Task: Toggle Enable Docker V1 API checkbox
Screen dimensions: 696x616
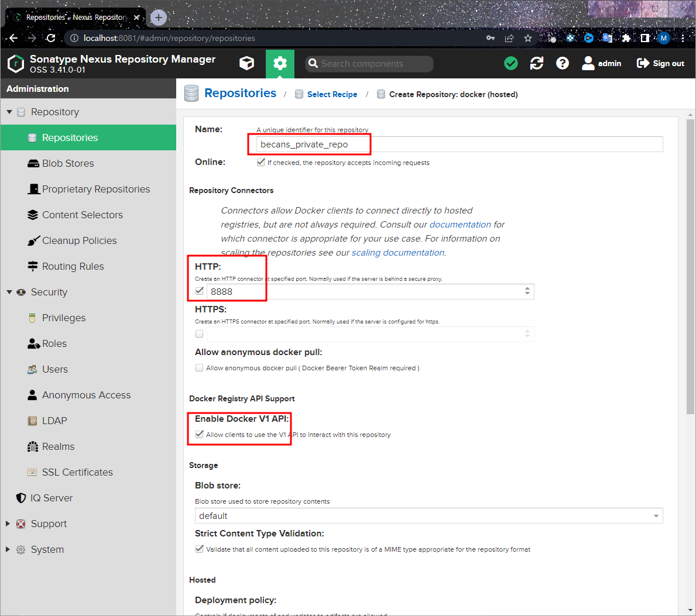Action: tap(199, 434)
